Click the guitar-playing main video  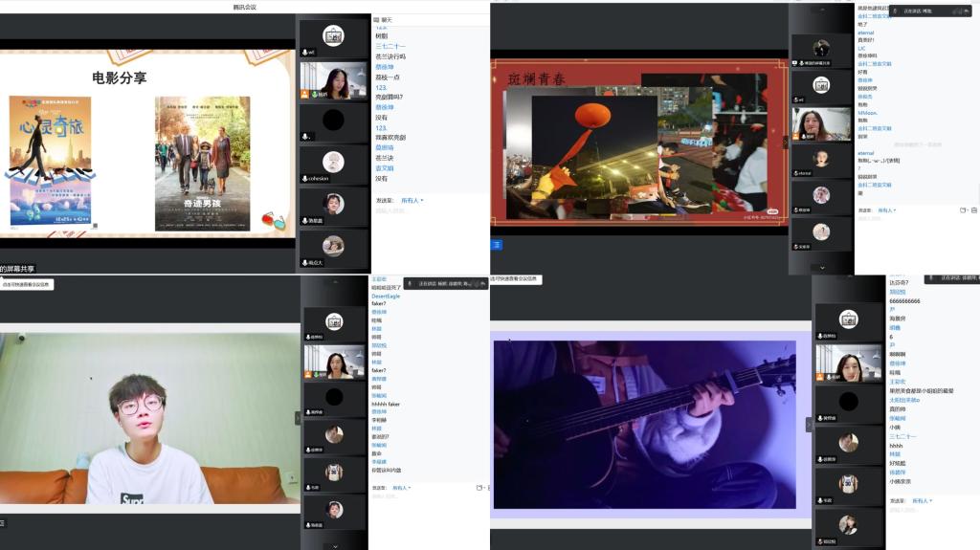pos(644,424)
